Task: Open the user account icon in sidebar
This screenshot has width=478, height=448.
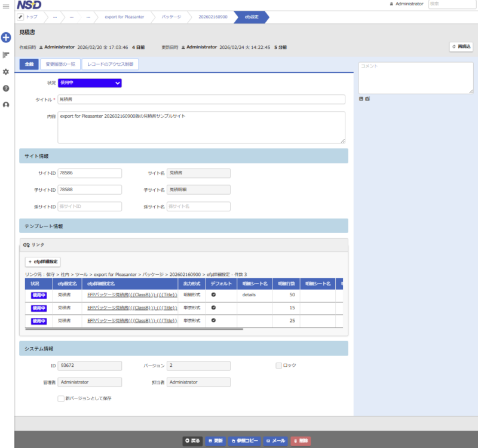Action: click(x=6, y=105)
